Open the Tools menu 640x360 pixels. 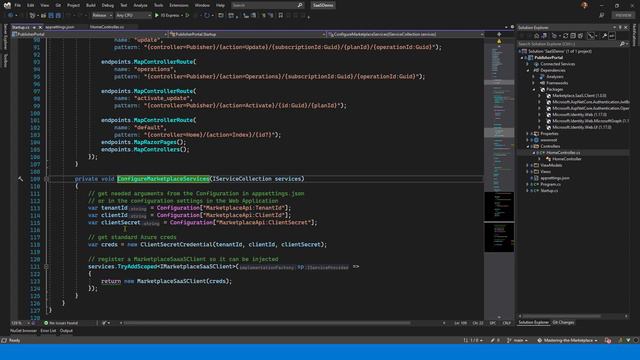(x=158, y=5)
